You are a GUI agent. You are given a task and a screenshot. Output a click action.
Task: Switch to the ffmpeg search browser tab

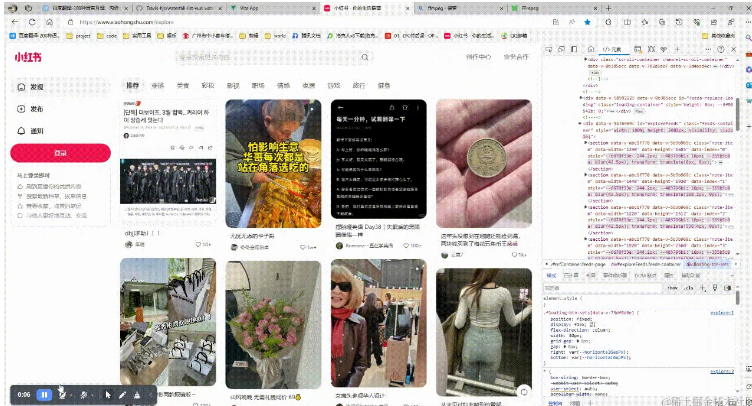click(x=458, y=8)
